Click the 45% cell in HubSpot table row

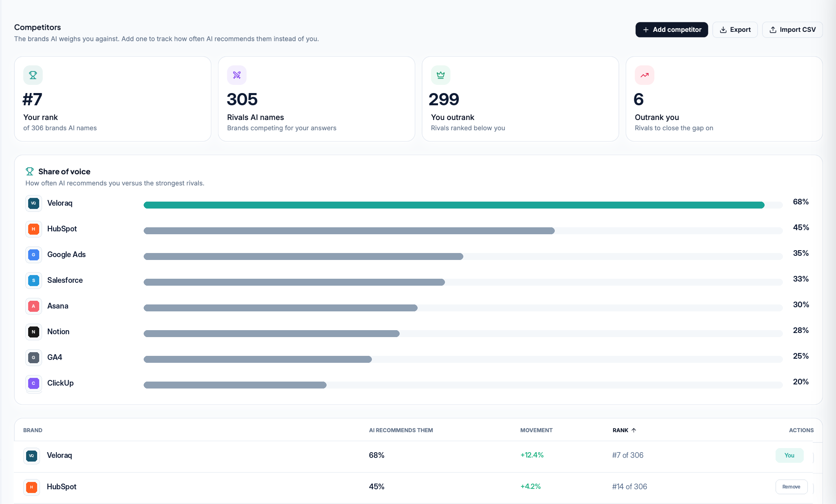377,486
